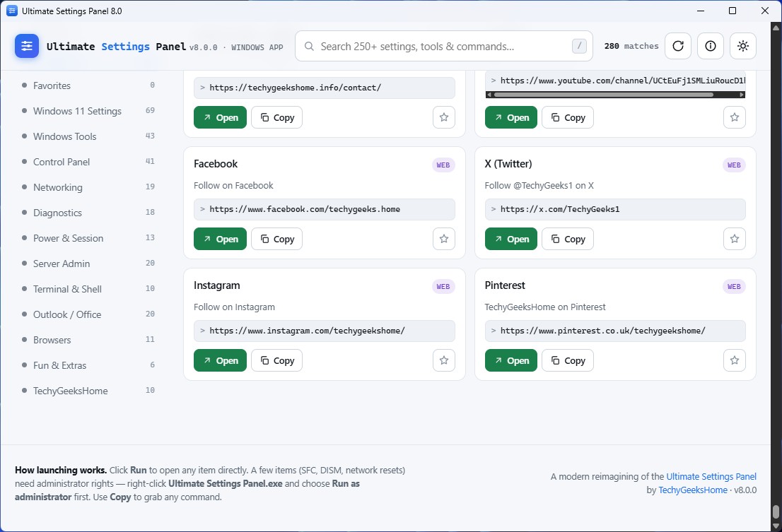Click the YouTube URL horizontal scrollbar
This screenshot has width=782, height=532.
603,94
